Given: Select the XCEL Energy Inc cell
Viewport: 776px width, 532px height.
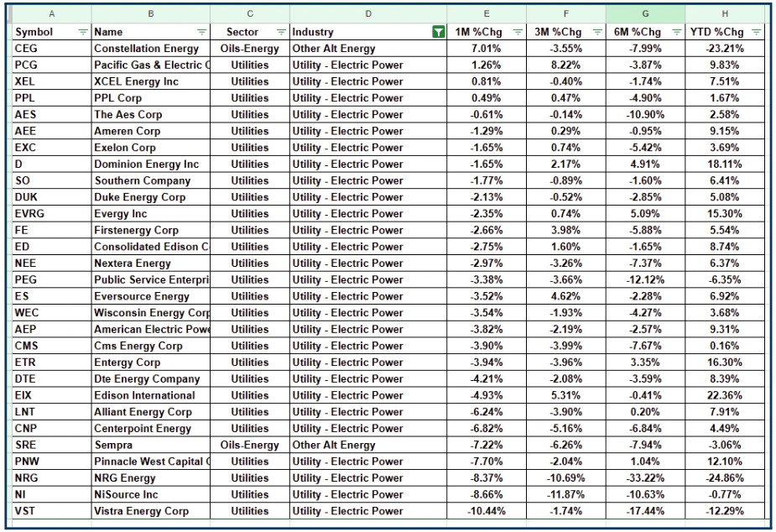Looking at the screenshot, I should (x=151, y=81).
